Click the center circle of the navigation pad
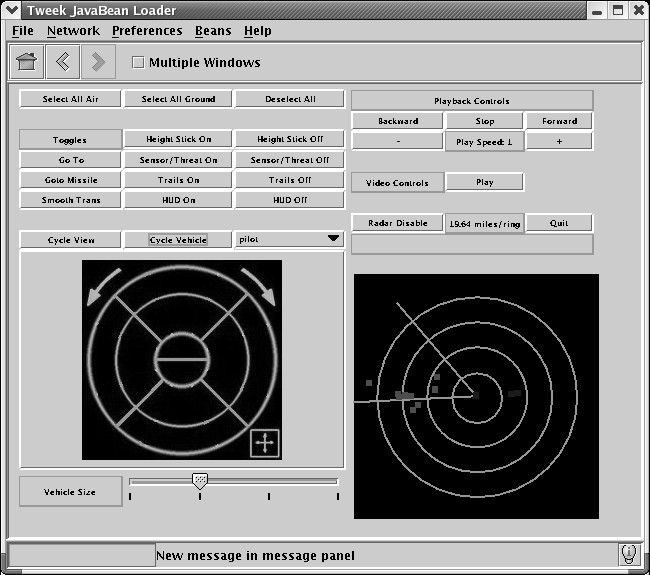This screenshot has width=650, height=575. coord(182,360)
